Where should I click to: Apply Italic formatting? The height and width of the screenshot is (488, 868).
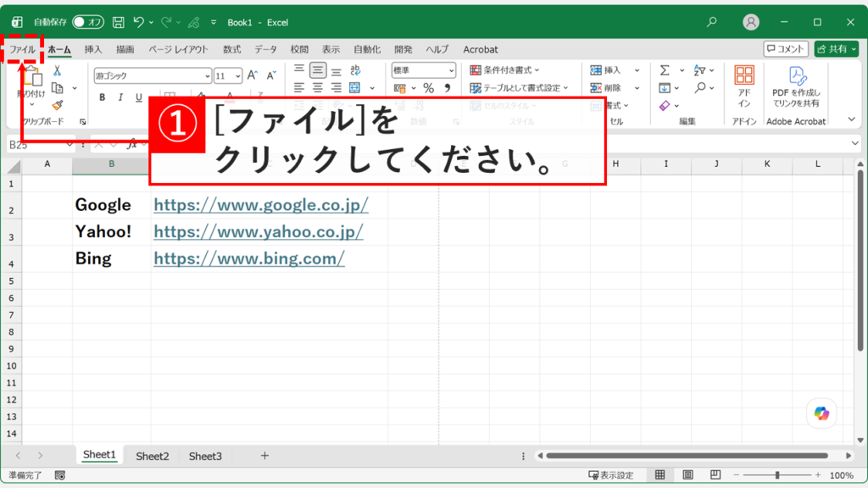(120, 97)
